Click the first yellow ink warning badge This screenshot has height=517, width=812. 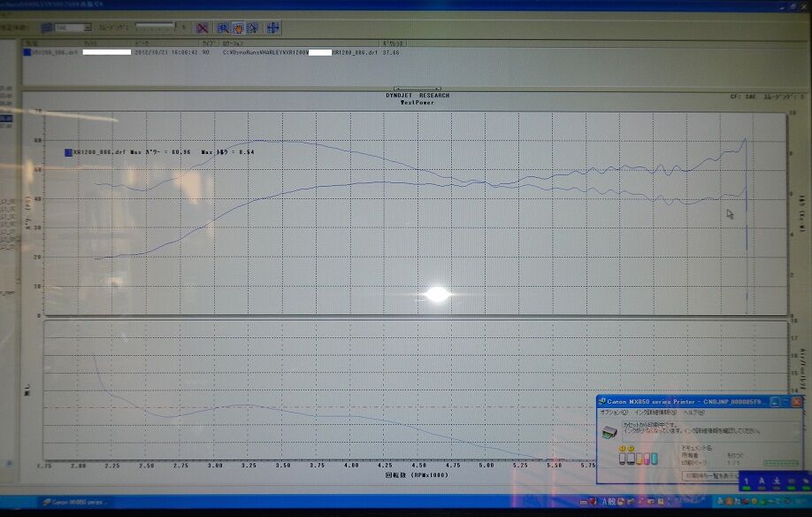[623, 449]
